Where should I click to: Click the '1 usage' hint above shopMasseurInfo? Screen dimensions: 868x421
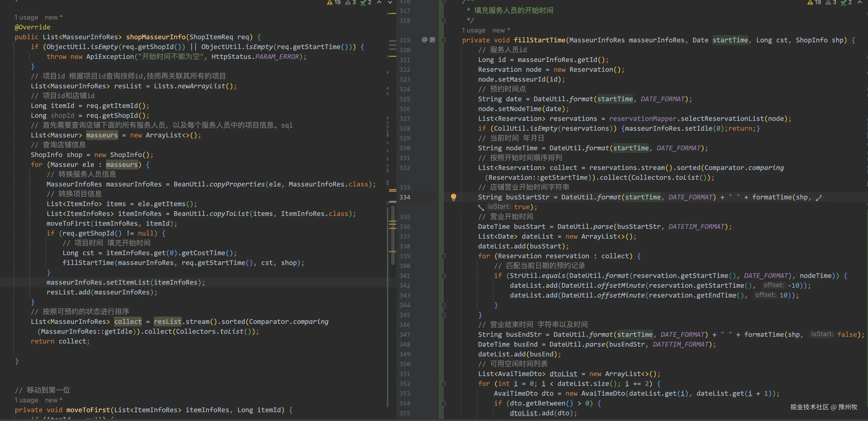click(26, 17)
